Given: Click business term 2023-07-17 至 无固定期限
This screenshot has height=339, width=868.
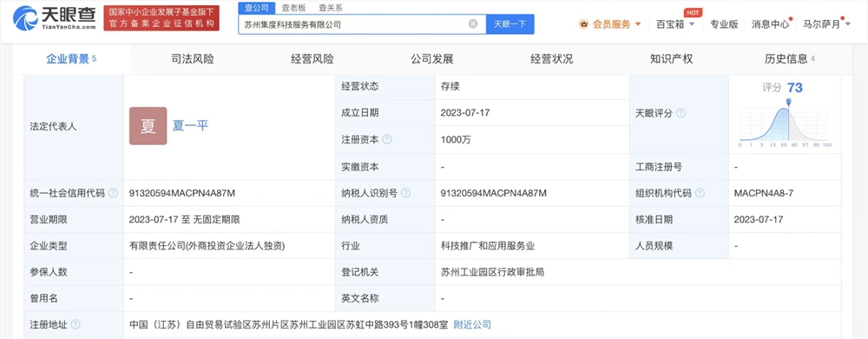Looking at the screenshot, I should tap(184, 220).
